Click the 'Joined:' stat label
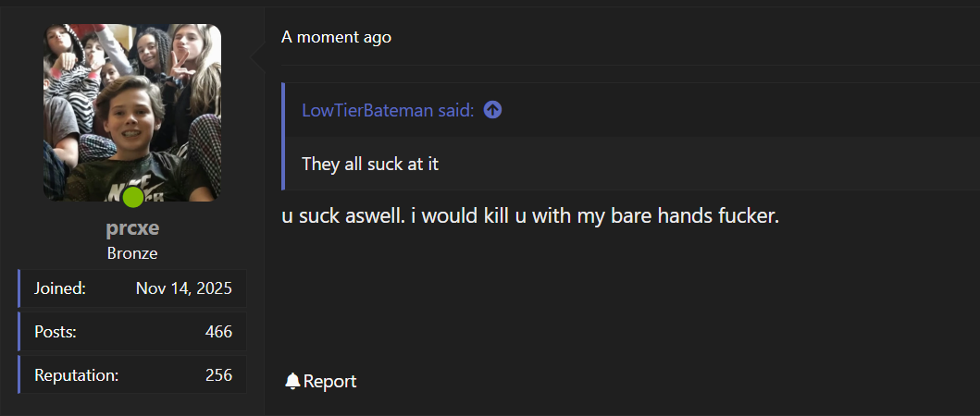Viewport: 980px width, 416px height. (60, 288)
